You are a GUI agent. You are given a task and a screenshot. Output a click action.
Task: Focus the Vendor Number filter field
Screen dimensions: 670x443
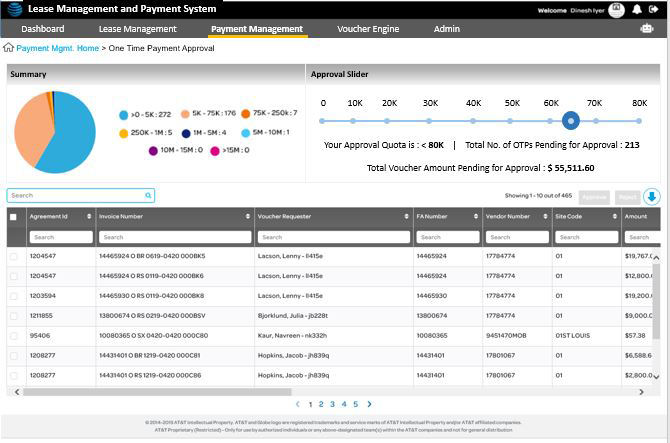pos(517,237)
